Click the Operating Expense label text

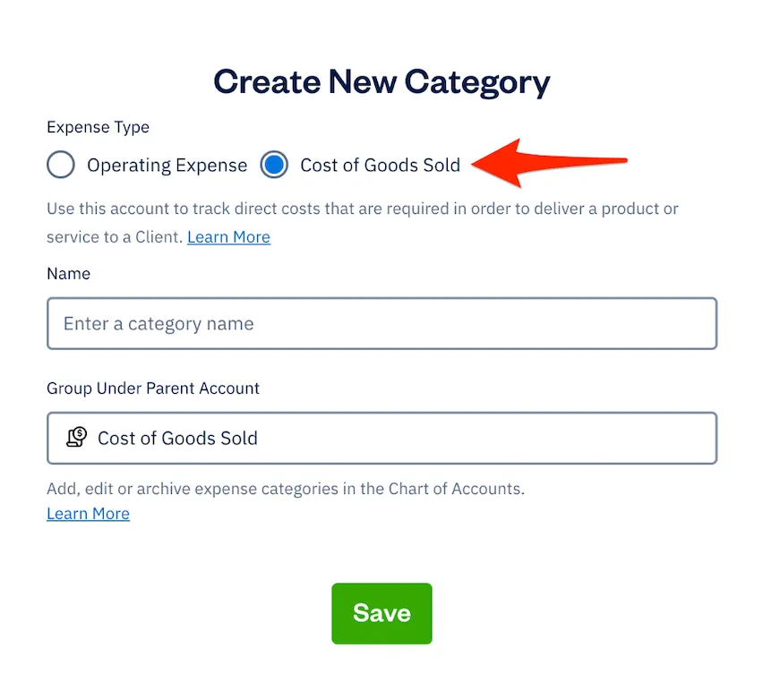167,165
